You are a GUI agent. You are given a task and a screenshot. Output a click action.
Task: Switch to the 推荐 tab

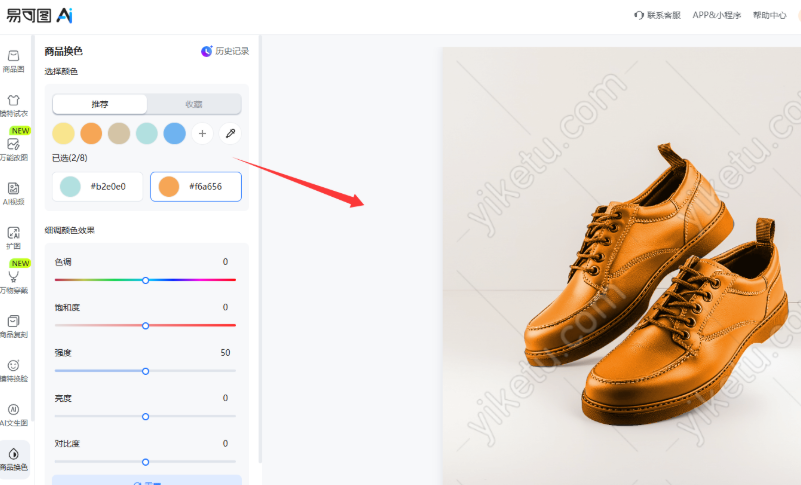coord(100,104)
